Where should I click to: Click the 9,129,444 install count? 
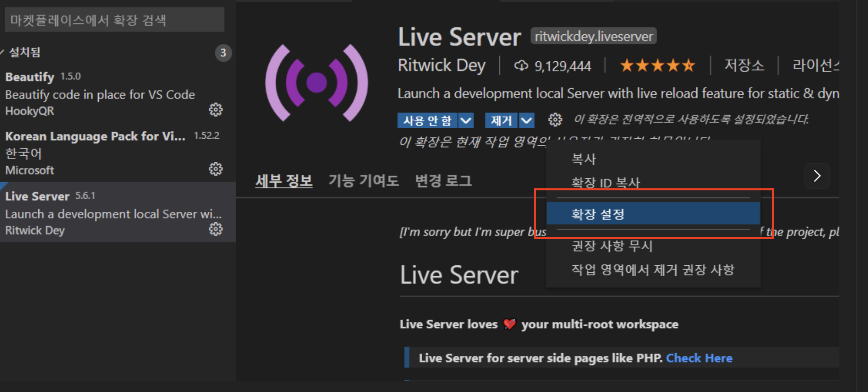tap(563, 66)
